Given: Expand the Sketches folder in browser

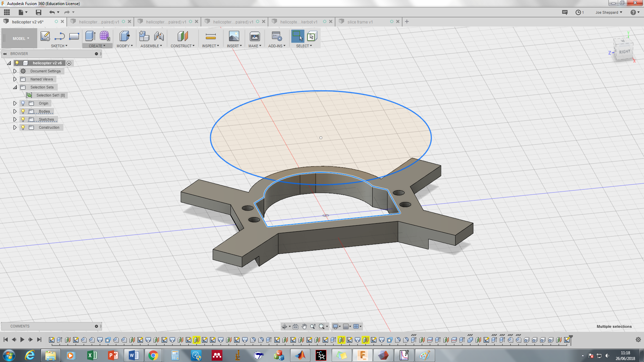Looking at the screenshot, I should 15,119.
